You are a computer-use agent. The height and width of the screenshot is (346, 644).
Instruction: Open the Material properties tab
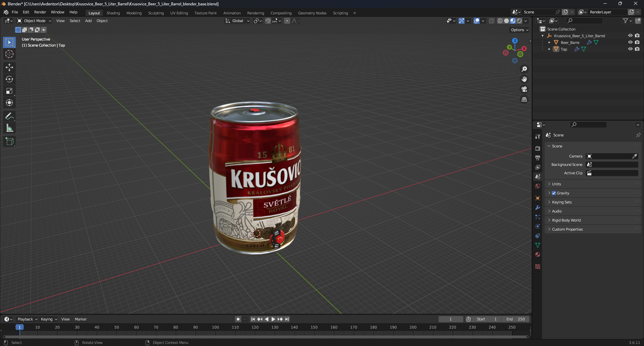(x=538, y=254)
